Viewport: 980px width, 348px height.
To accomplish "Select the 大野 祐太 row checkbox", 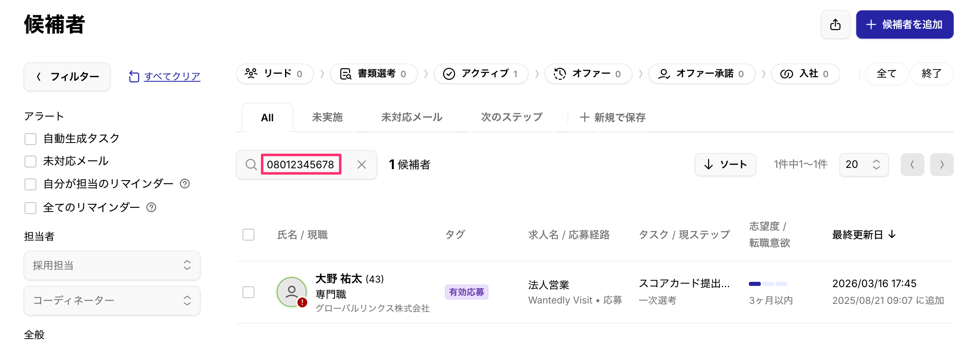I will 248,292.
